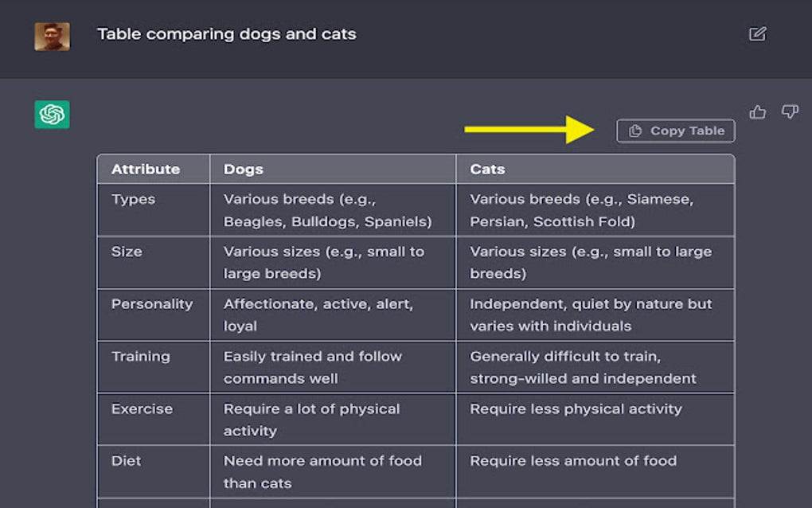Viewport: 812px width, 508px height.
Task: Click the clipboard icon in Copy Table
Action: 635,131
